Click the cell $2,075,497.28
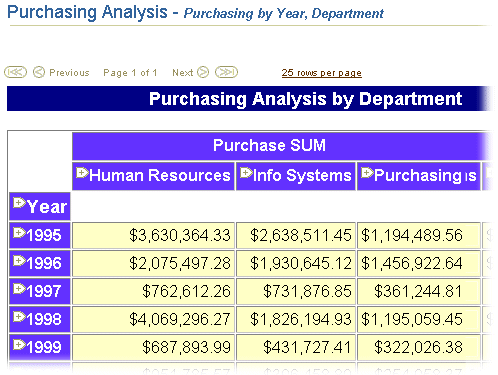 point(153,263)
